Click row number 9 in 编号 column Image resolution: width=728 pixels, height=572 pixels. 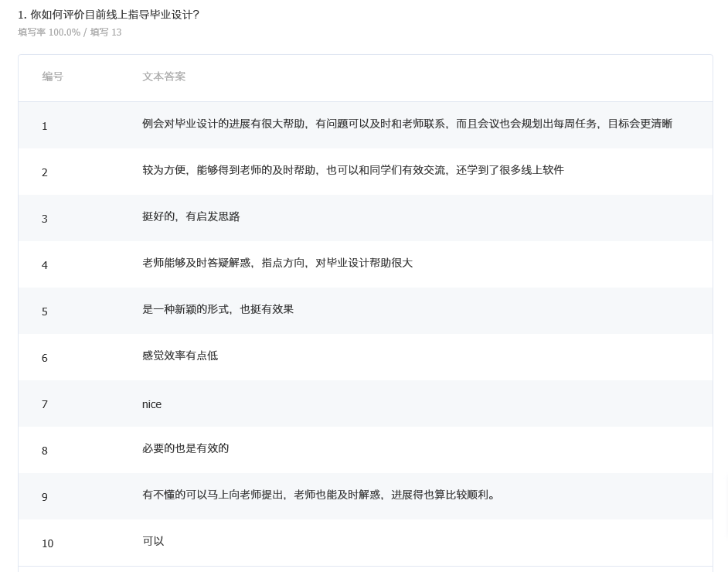click(x=45, y=497)
